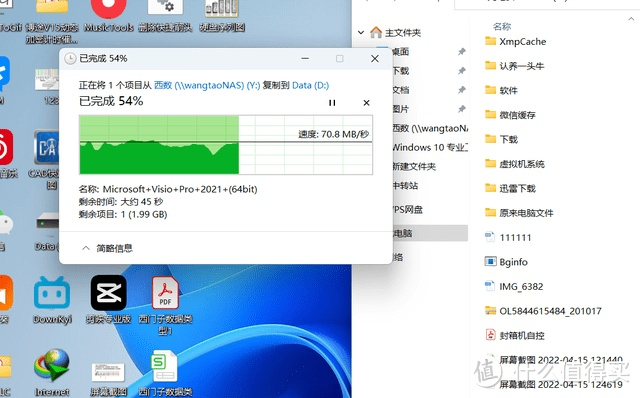The width and height of the screenshot is (640, 398).
Task: Open the 认养一头牛 folder
Action: click(514, 66)
